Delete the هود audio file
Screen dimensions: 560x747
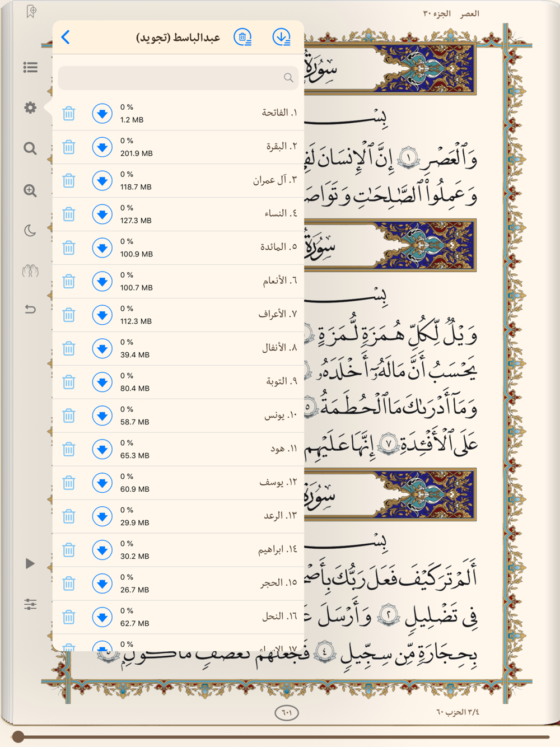(69, 450)
